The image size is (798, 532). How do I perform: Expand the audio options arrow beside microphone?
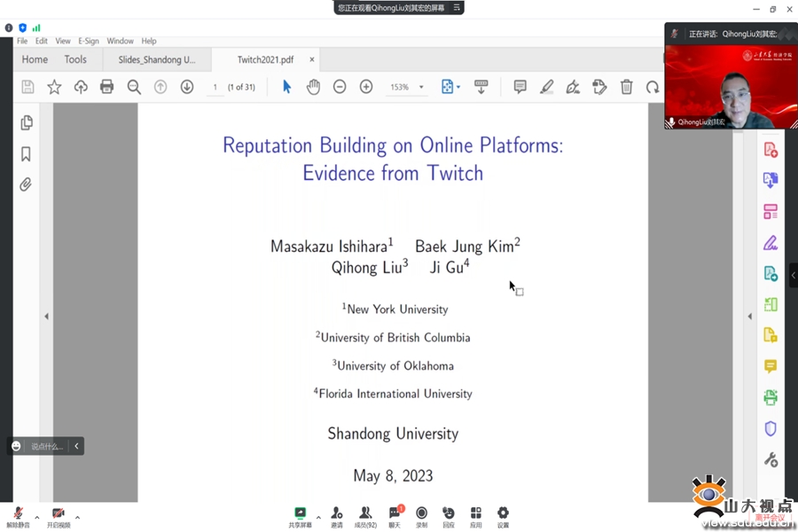36,517
